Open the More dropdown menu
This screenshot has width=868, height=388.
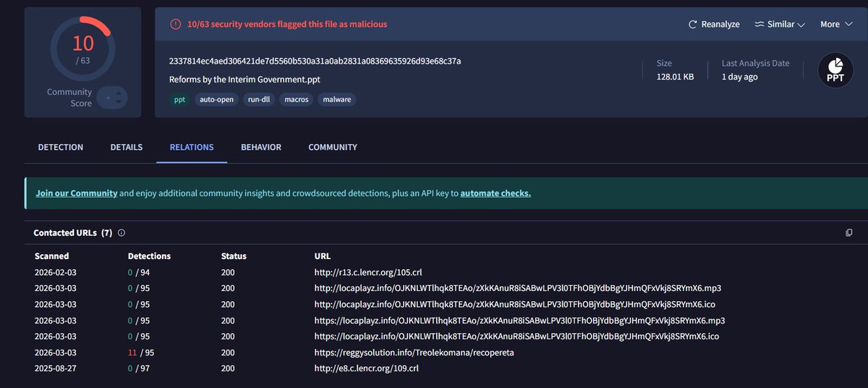(x=835, y=25)
